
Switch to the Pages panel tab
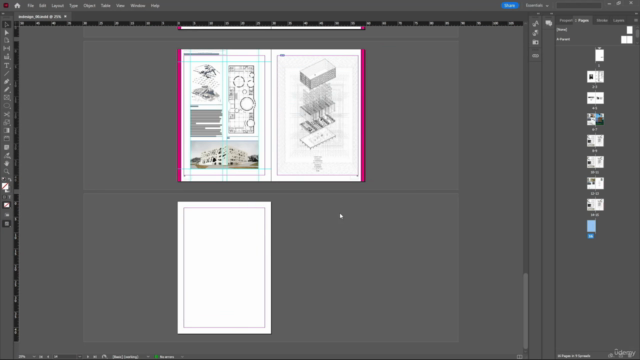tap(583, 20)
